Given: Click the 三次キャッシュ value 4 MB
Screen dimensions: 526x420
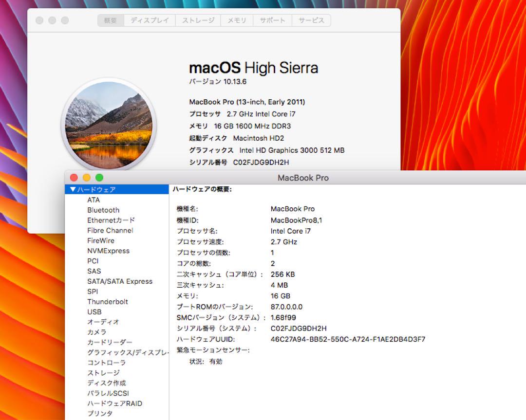Looking at the screenshot, I should [279, 285].
